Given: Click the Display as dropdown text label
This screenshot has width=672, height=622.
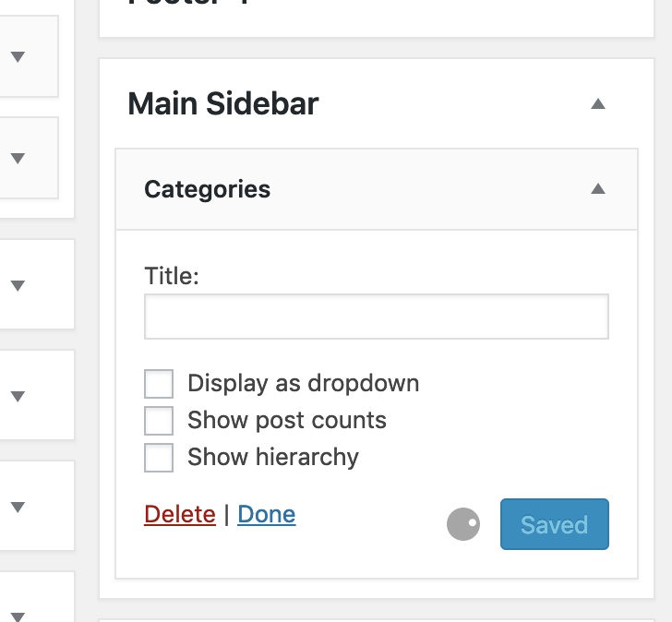Looking at the screenshot, I should pos(304,383).
